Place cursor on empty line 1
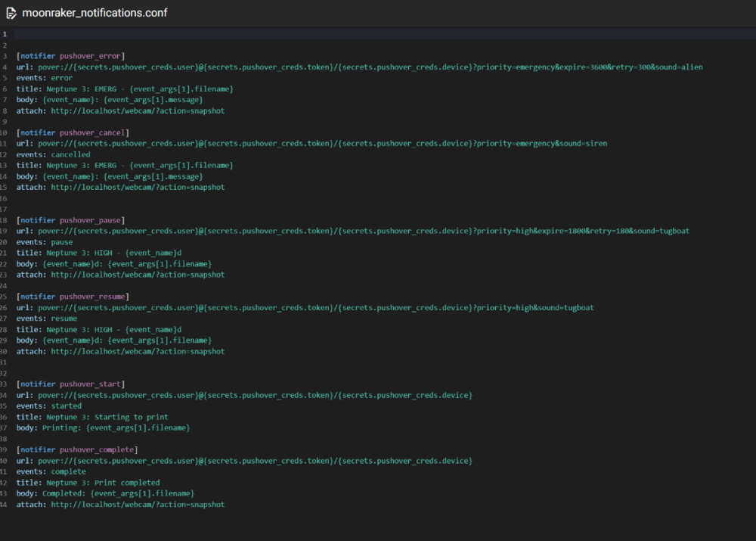 point(385,34)
